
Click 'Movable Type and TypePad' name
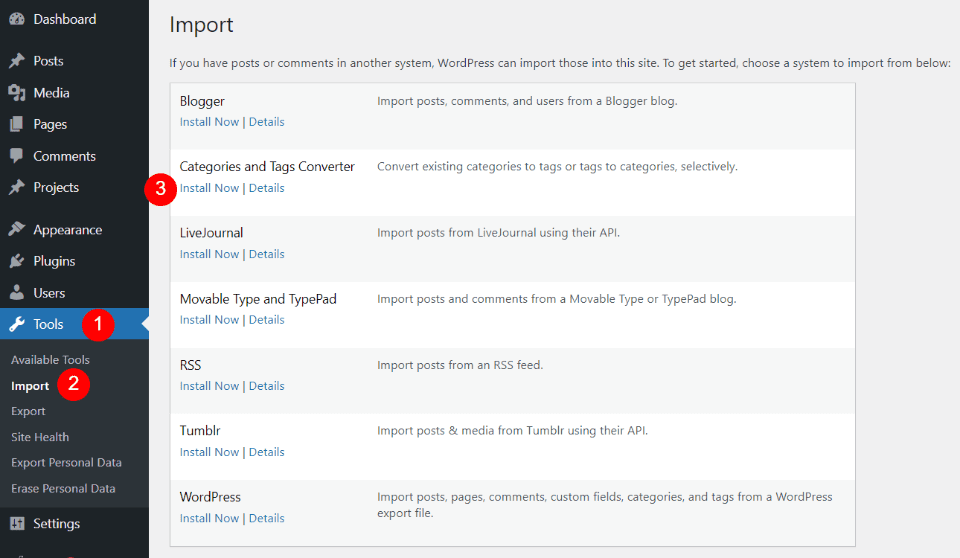(258, 299)
